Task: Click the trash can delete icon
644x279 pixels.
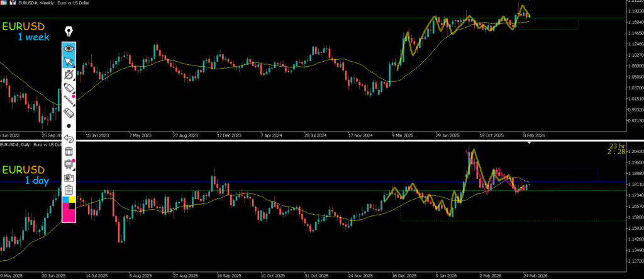Action: [69, 151]
